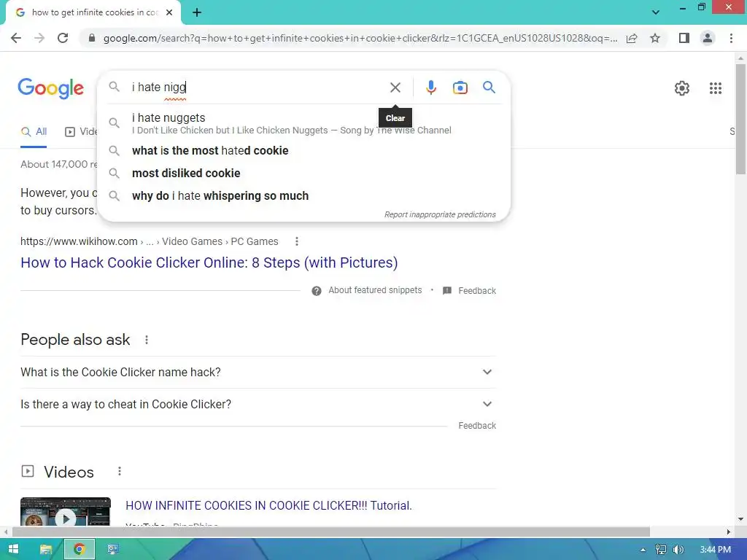Click the address bar URL
The image size is (747, 560).
pyautogui.click(x=360, y=38)
